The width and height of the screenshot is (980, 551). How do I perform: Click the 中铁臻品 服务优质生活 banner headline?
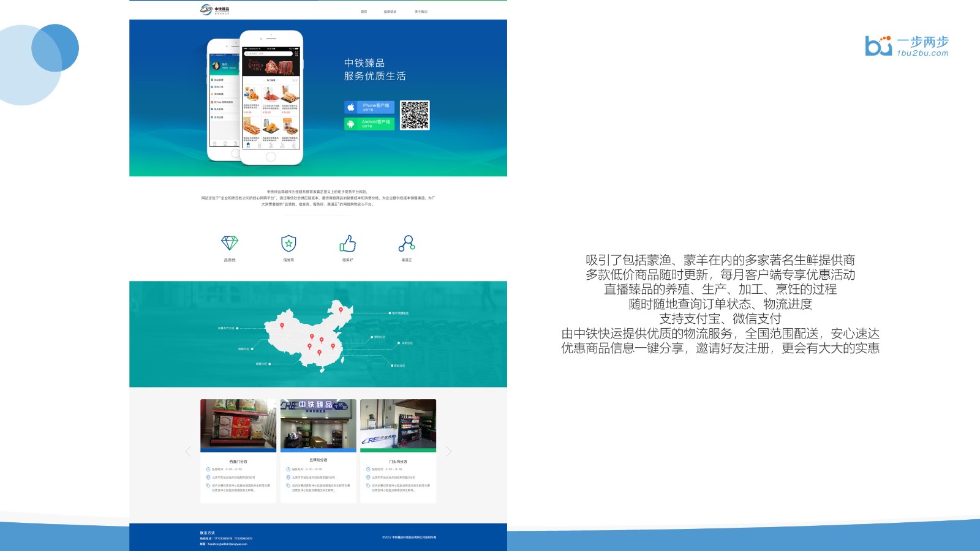point(374,69)
